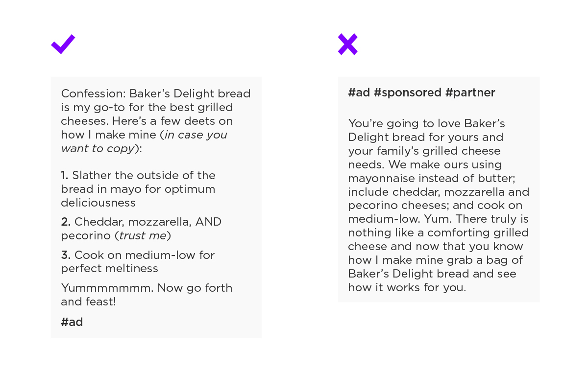
Task: Click the purple X cross icon
Action: pyautogui.click(x=348, y=44)
